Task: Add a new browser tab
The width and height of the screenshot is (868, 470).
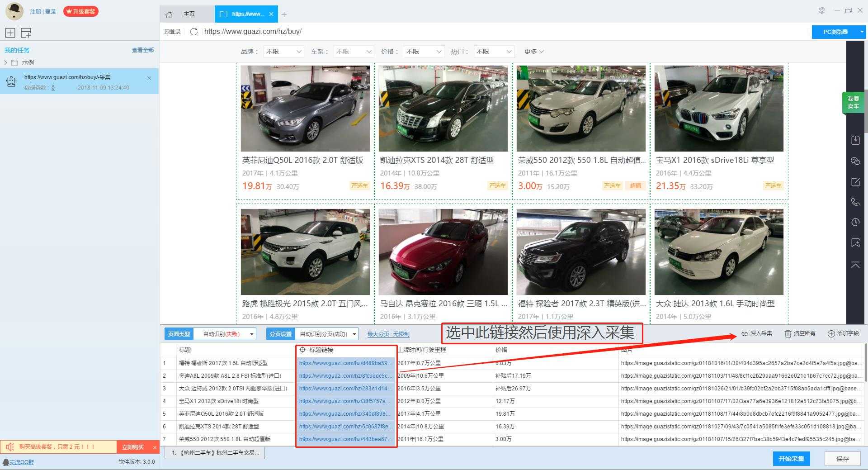Action: click(284, 14)
